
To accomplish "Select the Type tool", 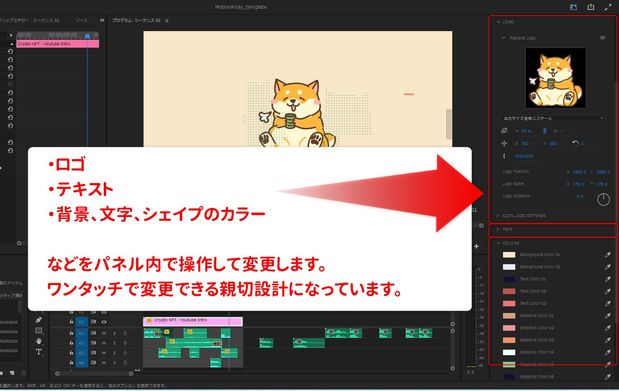I will click(x=39, y=352).
